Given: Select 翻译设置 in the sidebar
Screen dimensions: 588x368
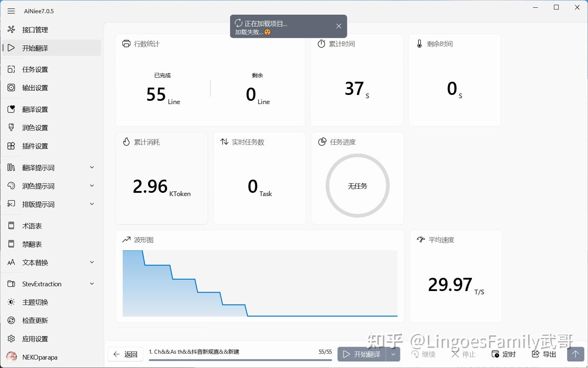Looking at the screenshot, I should pos(51,109).
